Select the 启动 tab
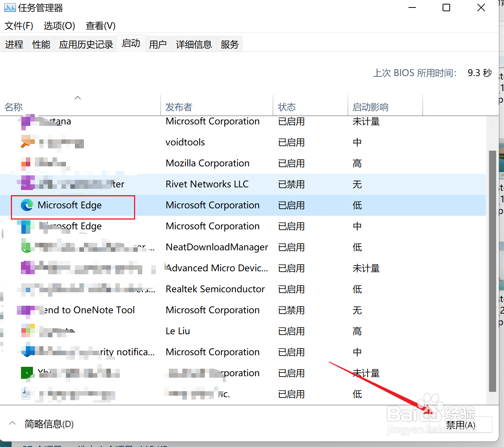504x447 pixels. (131, 43)
